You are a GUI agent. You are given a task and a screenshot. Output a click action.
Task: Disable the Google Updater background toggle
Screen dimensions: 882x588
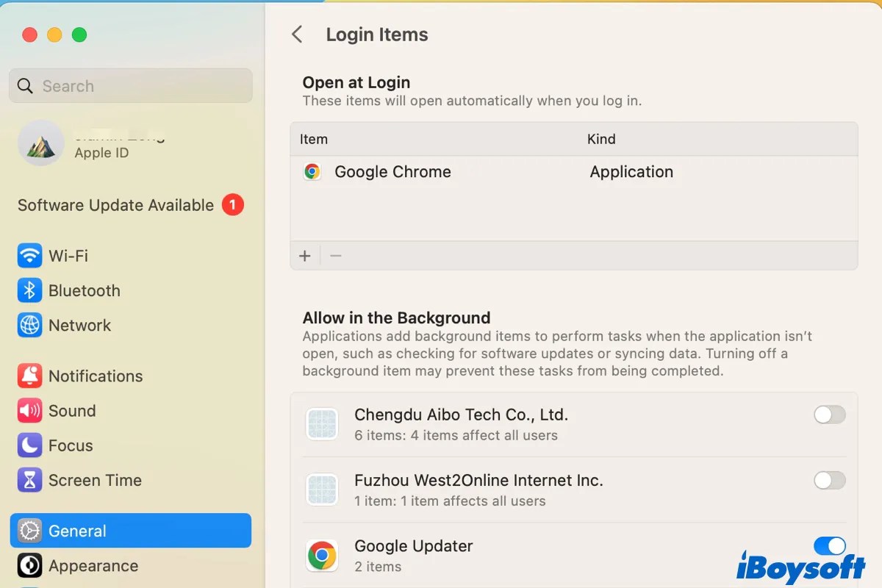(x=830, y=546)
